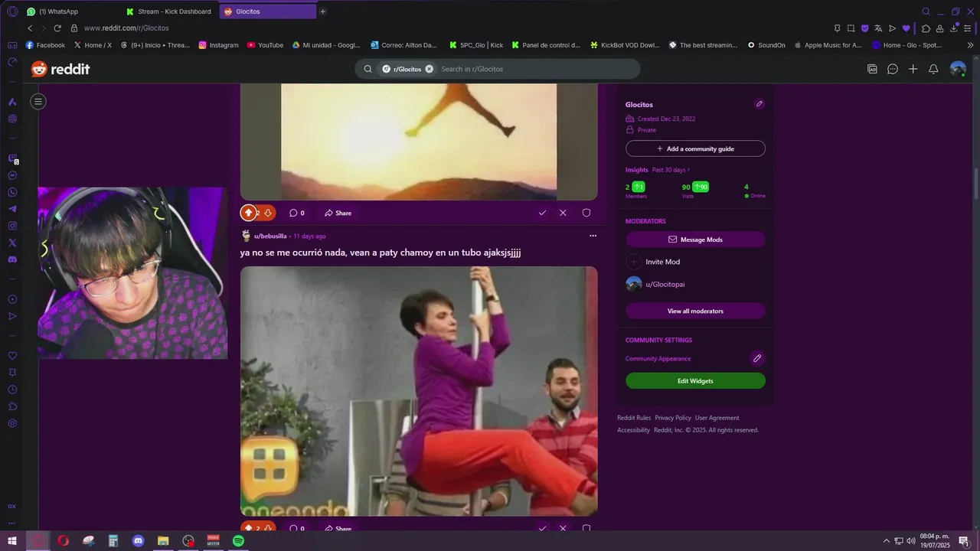Expand the Reddit left navigation menu
Viewport: 980px width, 551px height.
coord(38,101)
